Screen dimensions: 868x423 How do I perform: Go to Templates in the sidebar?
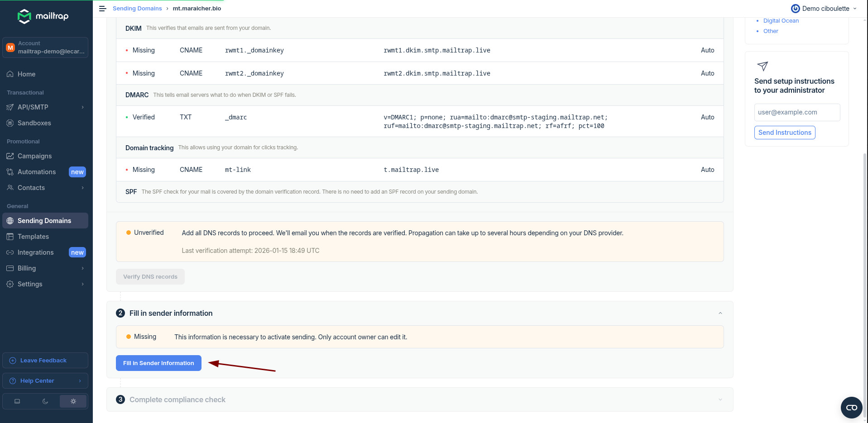pyautogui.click(x=33, y=237)
